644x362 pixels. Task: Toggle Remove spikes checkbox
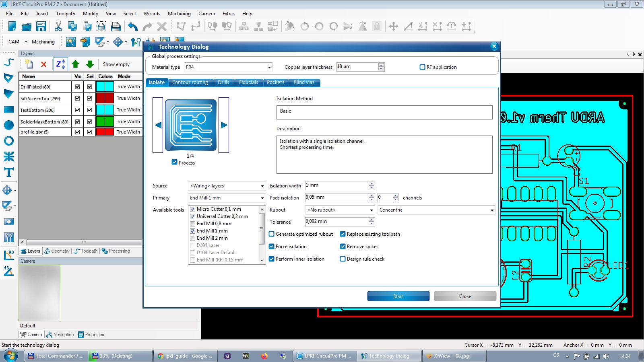pos(343,247)
